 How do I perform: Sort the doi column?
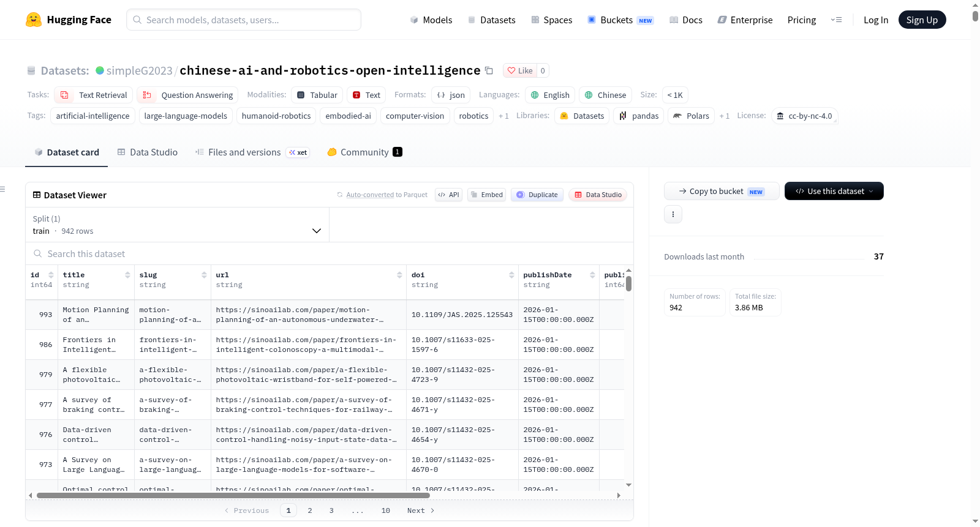pos(511,275)
